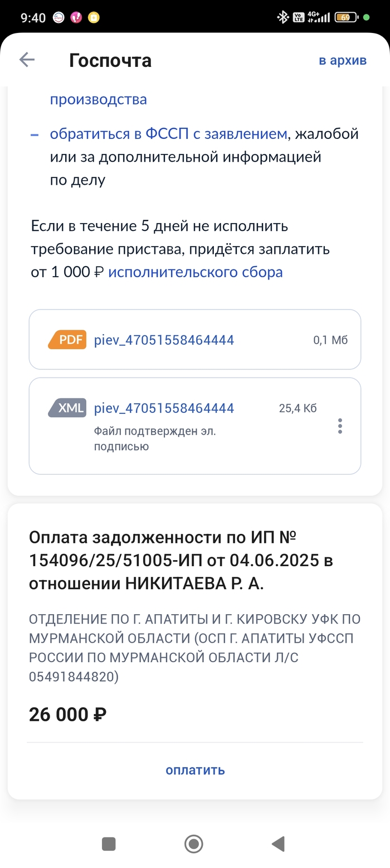
Task: Tap the Bluetooth status bar icon
Action: [x=282, y=17]
